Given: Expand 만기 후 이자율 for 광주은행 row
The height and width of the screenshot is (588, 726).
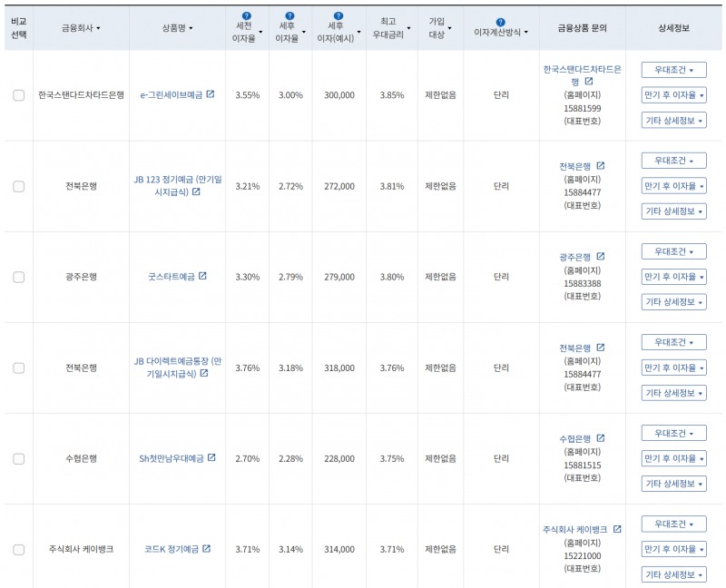Looking at the screenshot, I should pyautogui.click(x=673, y=277).
